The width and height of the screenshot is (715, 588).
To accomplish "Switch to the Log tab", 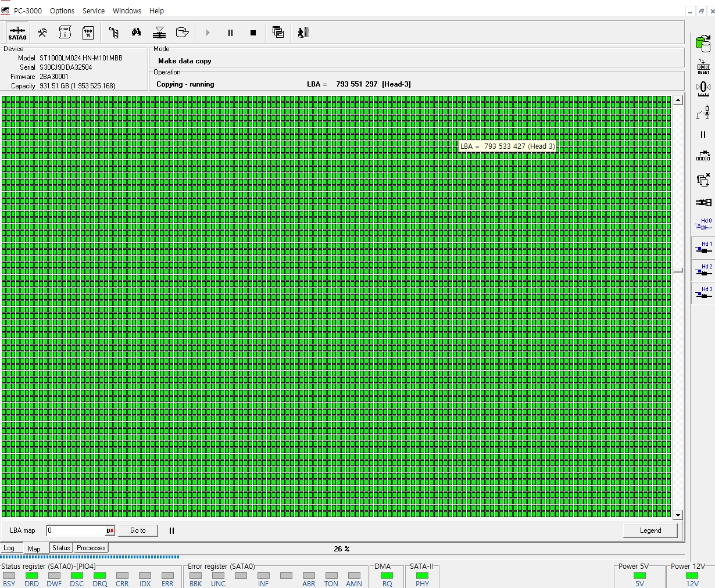I will pyautogui.click(x=9, y=548).
